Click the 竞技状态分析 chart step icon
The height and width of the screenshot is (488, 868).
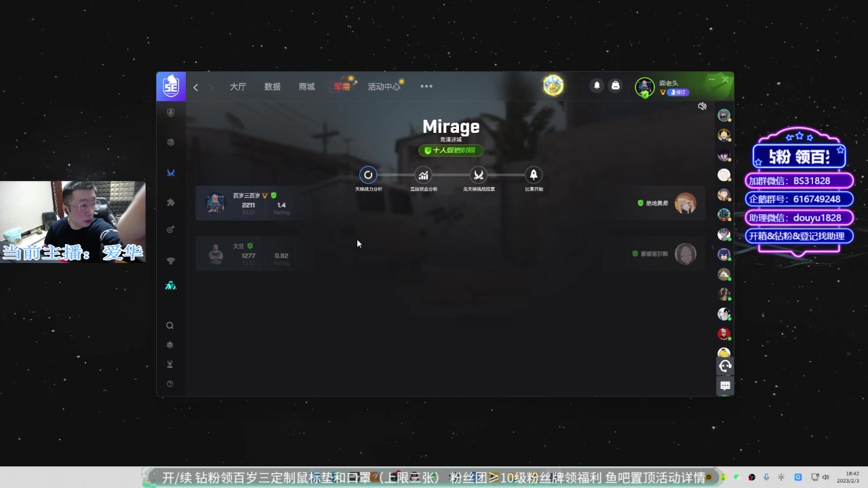tap(423, 175)
